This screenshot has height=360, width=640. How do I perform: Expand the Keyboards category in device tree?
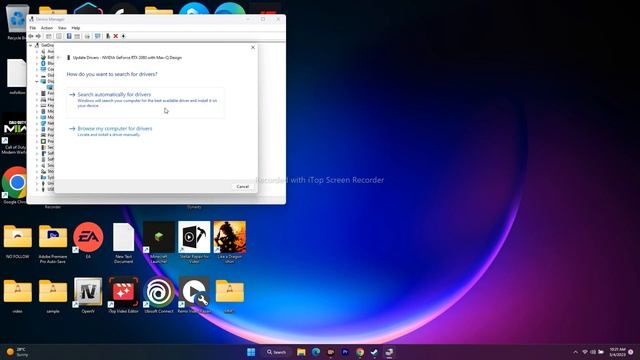37,105
